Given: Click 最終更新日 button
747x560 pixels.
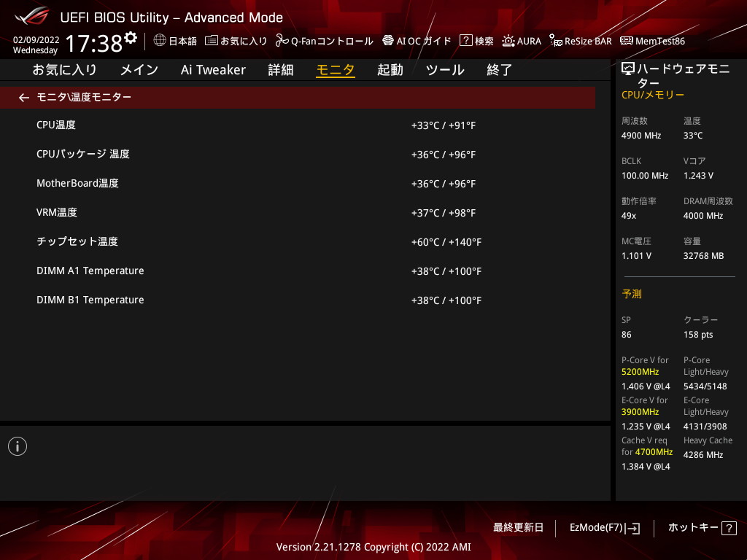Looking at the screenshot, I should [518, 528].
